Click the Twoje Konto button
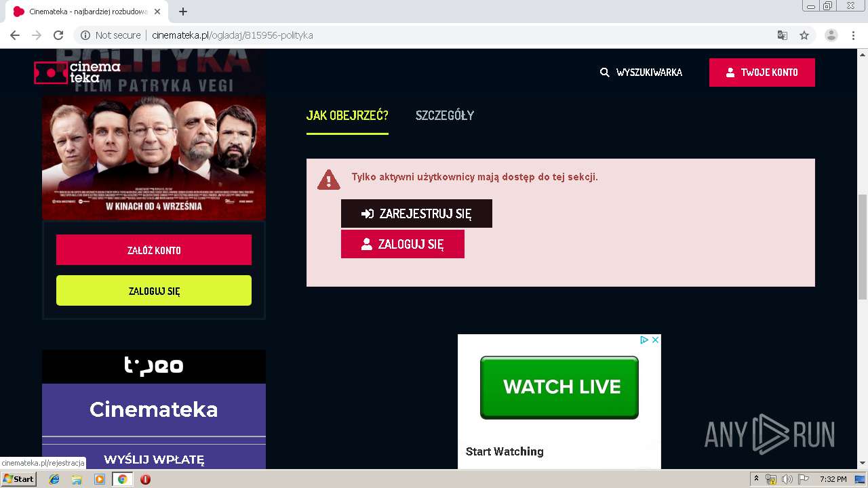The height and width of the screenshot is (488, 868). click(x=762, y=73)
